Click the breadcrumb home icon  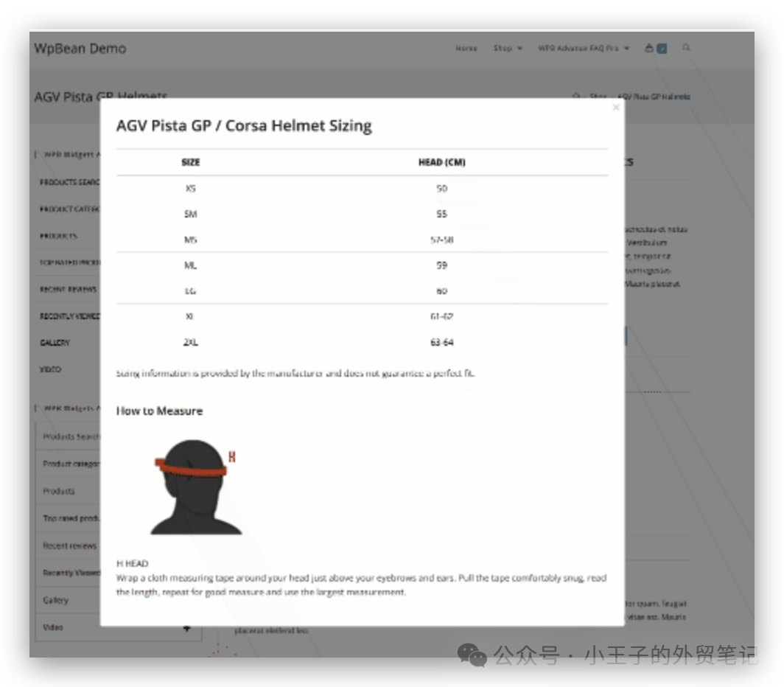point(576,96)
